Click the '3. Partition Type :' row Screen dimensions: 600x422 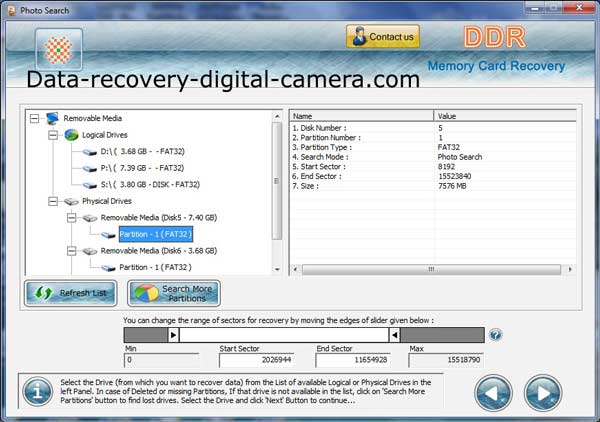[x=433, y=147]
